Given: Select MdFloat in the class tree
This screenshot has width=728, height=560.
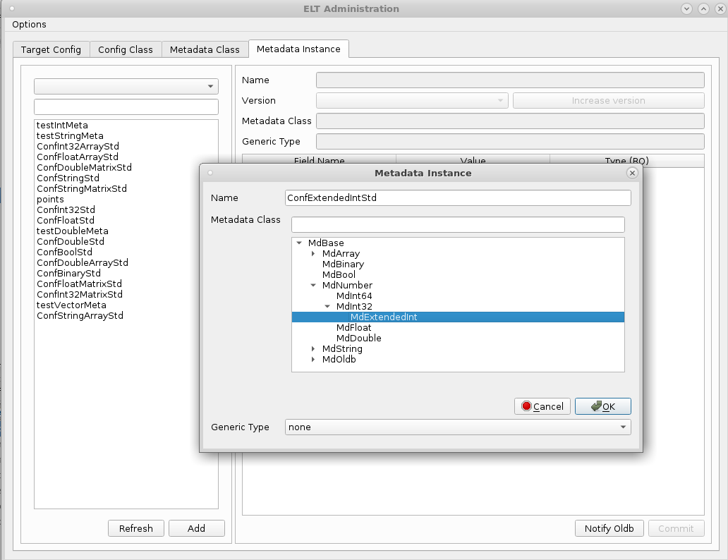Looking at the screenshot, I should point(354,328).
